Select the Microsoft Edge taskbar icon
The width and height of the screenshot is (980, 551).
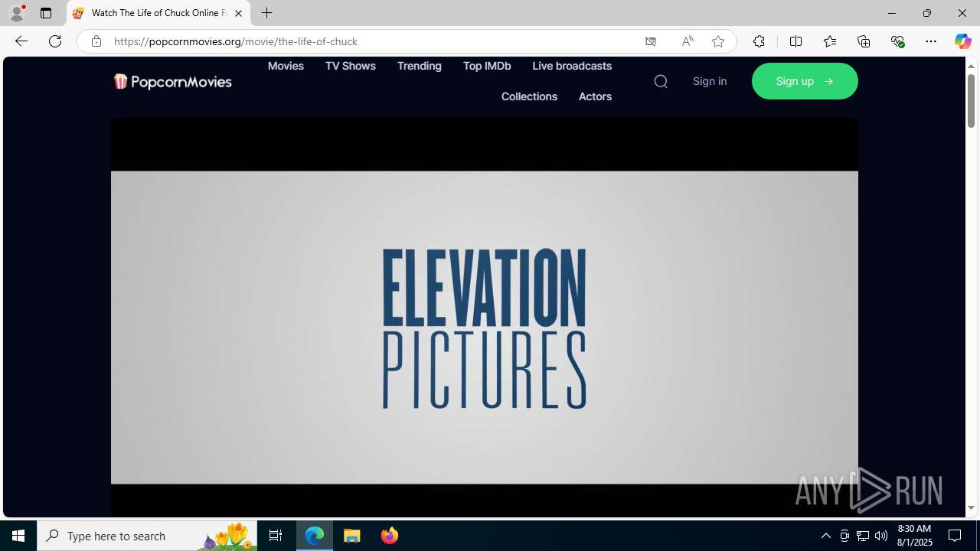(315, 536)
